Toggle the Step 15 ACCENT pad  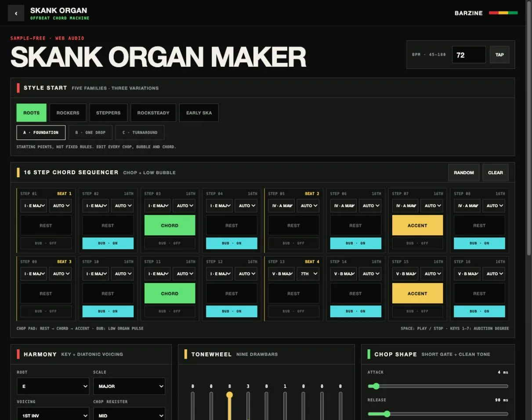[x=417, y=293]
